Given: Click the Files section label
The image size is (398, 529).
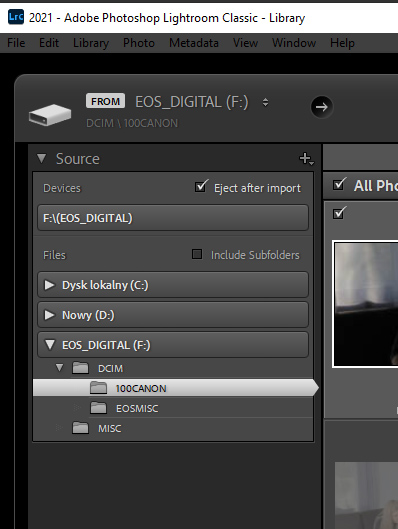Looking at the screenshot, I should pyautogui.click(x=54, y=255).
